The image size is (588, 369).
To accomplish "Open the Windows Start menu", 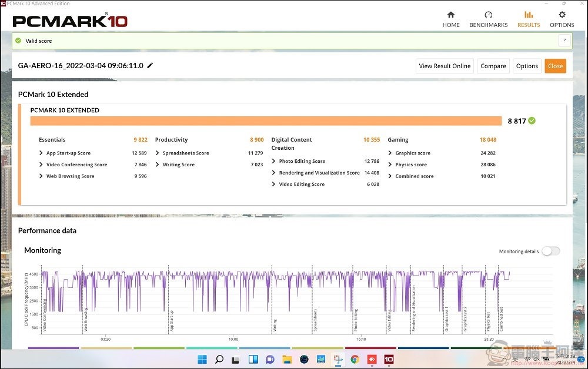I will tap(202, 360).
